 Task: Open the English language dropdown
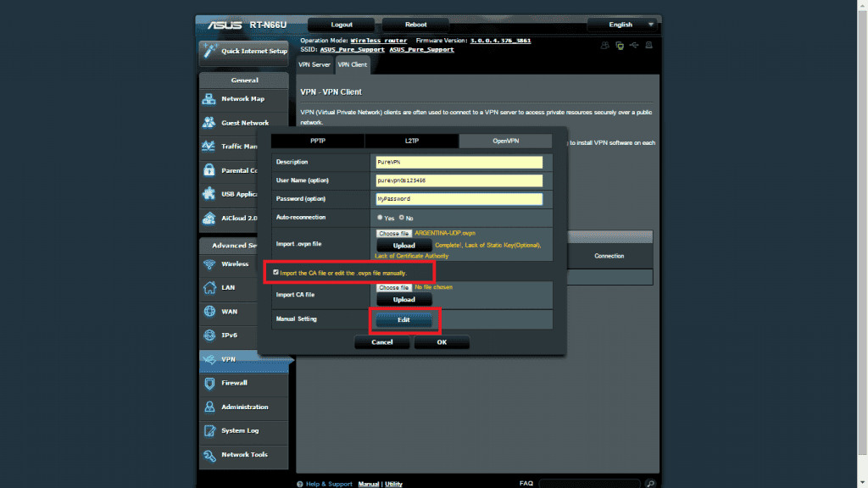click(x=624, y=25)
